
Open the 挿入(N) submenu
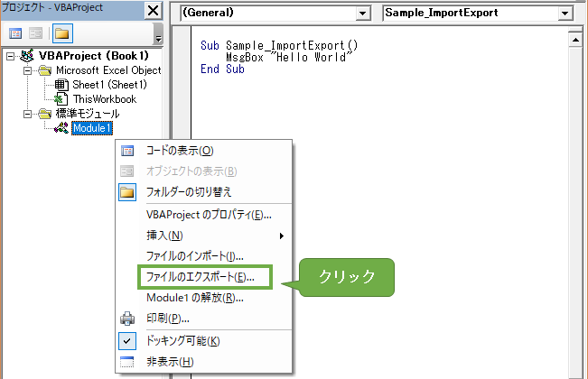click(x=204, y=236)
